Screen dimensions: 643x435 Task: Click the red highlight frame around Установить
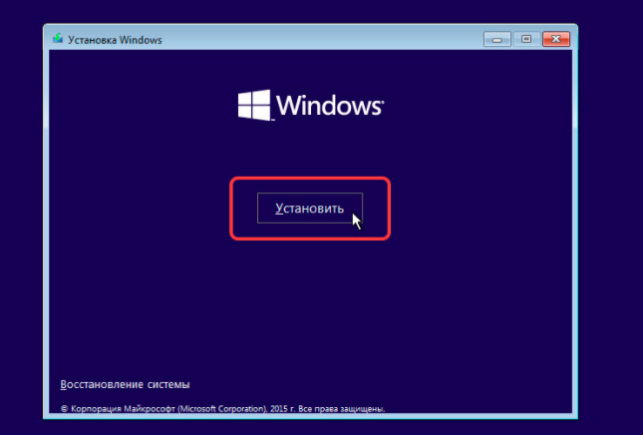(x=310, y=178)
